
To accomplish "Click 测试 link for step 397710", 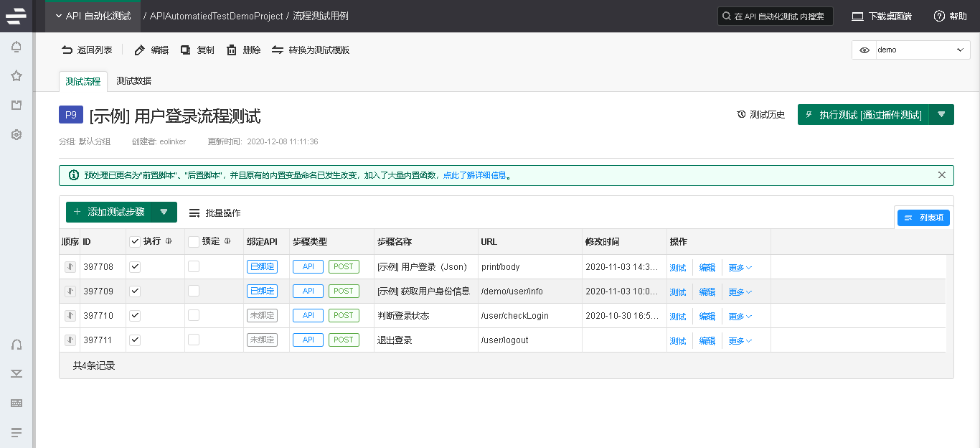I will pyautogui.click(x=677, y=316).
